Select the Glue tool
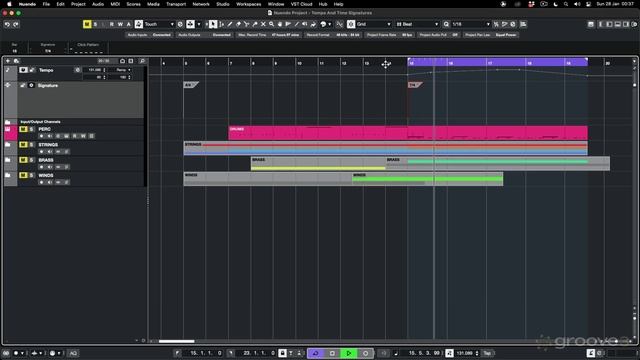This screenshot has width=640, height=360. (255, 24)
